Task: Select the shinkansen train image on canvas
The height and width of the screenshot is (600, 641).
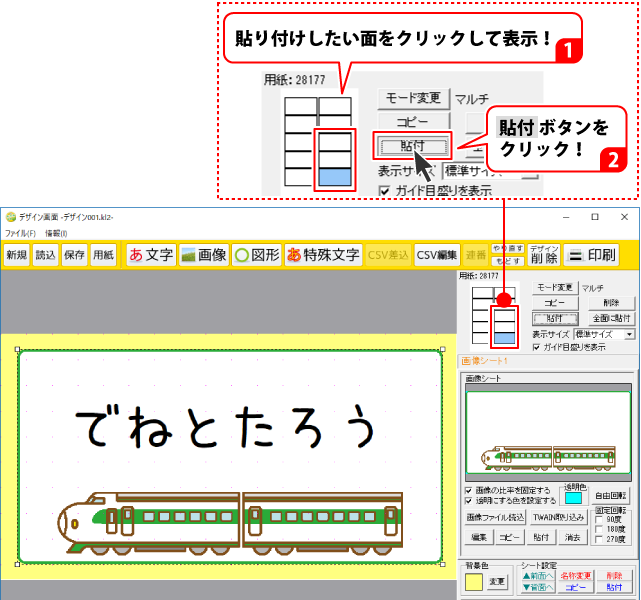Action: pyautogui.click(x=230, y=523)
